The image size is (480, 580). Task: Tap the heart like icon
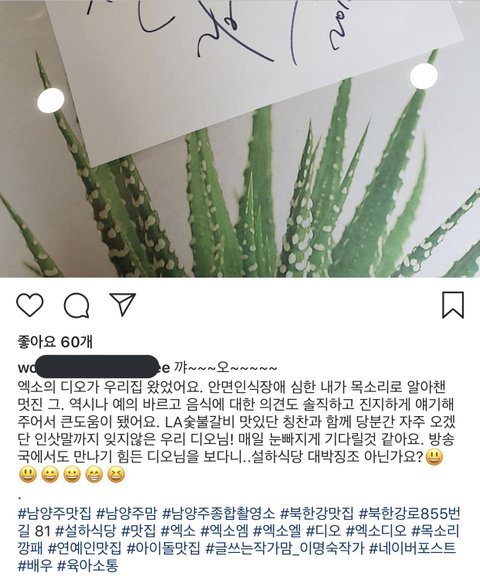coord(30,305)
